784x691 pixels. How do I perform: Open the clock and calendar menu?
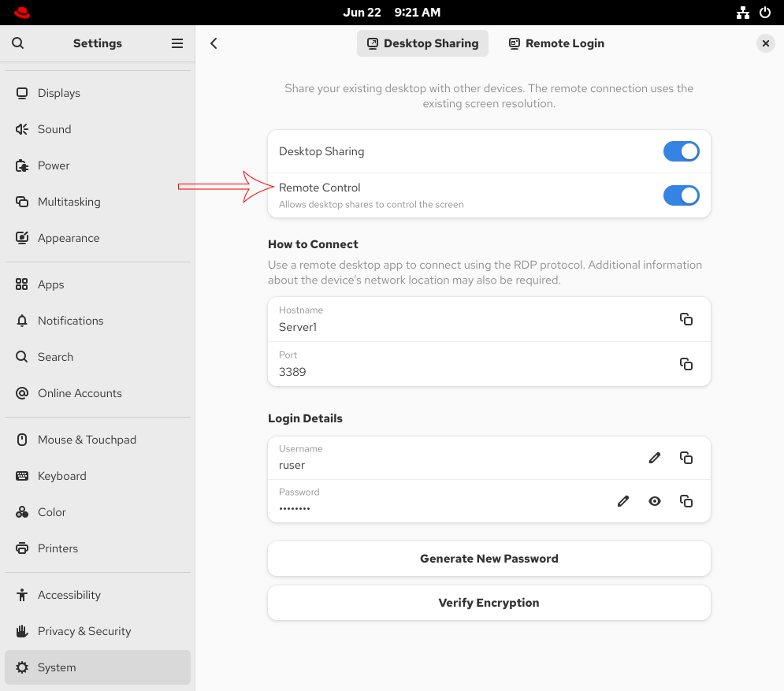pyautogui.click(x=392, y=13)
